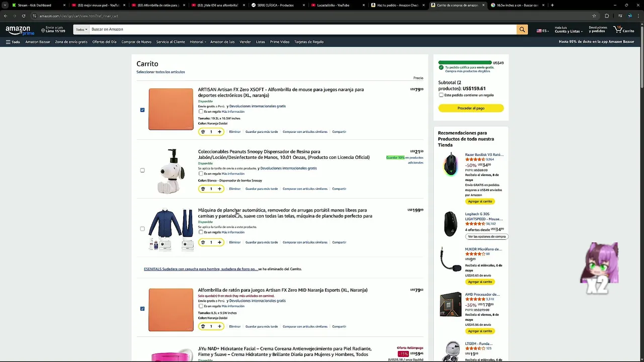
Task: Click 'Ver las opciones de compra' for Logitech
Action: (x=487, y=236)
